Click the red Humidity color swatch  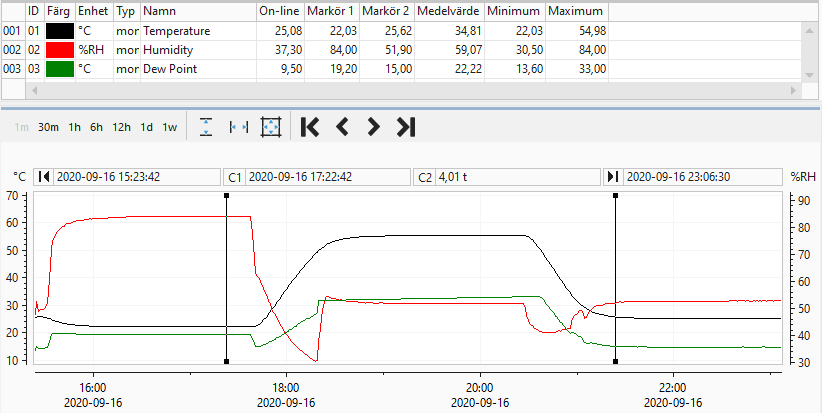[59, 50]
